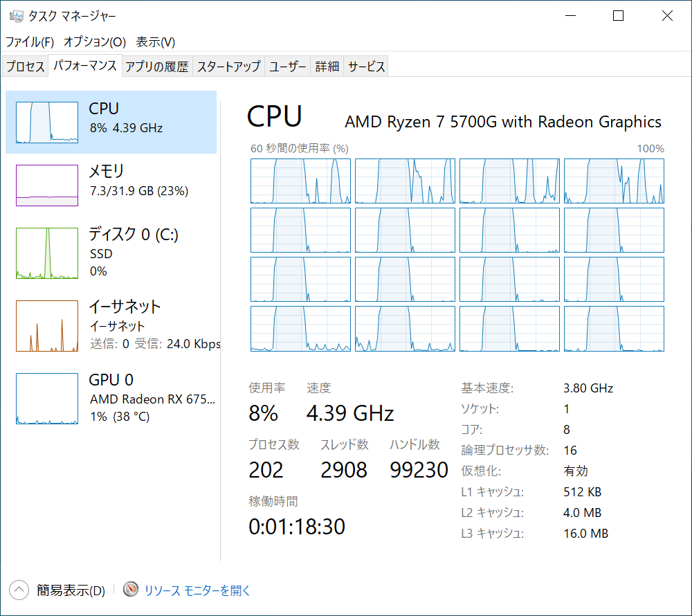692x616 pixels.
Task: Collapse view with the 簡易表示 chevron
Action: [19, 590]
